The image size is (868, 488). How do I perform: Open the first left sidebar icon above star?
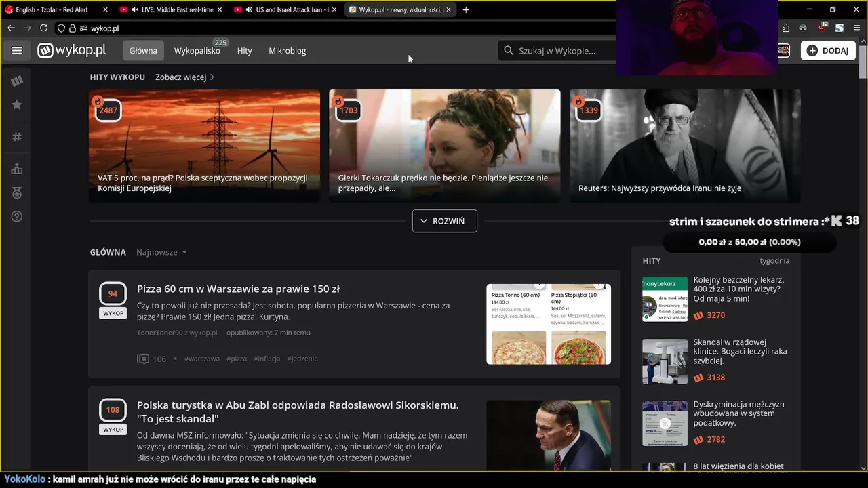(17, 81)
